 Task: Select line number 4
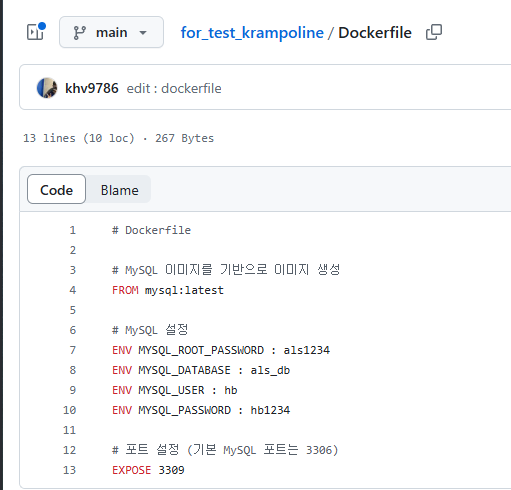[73, 290]
